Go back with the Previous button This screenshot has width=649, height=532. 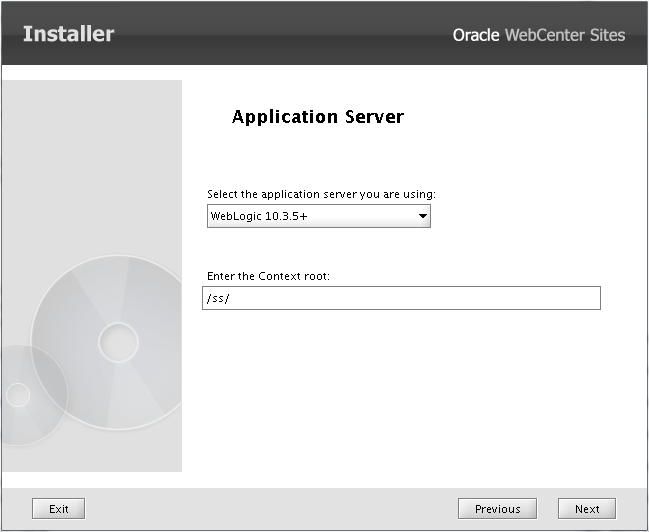[x=497, y=508]
